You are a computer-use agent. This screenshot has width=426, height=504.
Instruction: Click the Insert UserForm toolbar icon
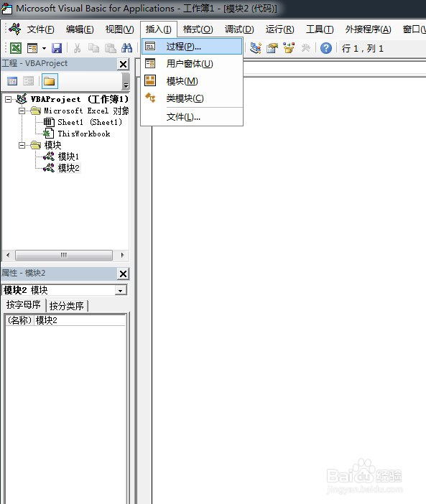click(x=32, y=48)
